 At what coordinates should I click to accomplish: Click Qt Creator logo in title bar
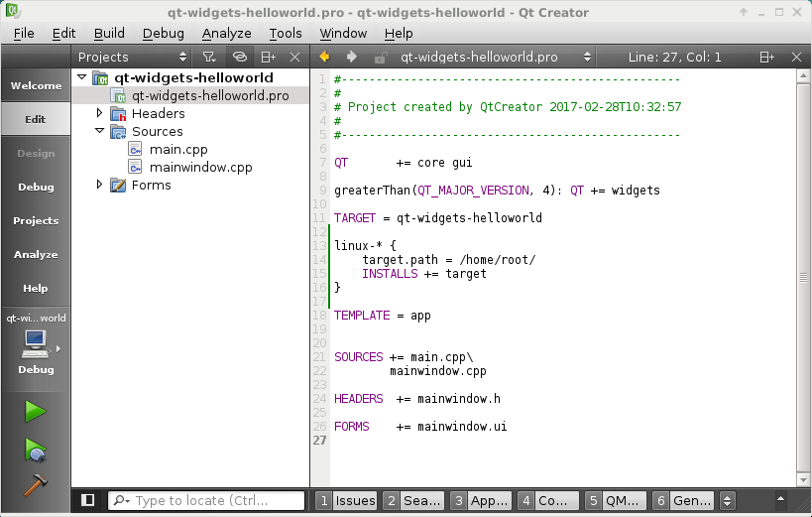(13, 11)
